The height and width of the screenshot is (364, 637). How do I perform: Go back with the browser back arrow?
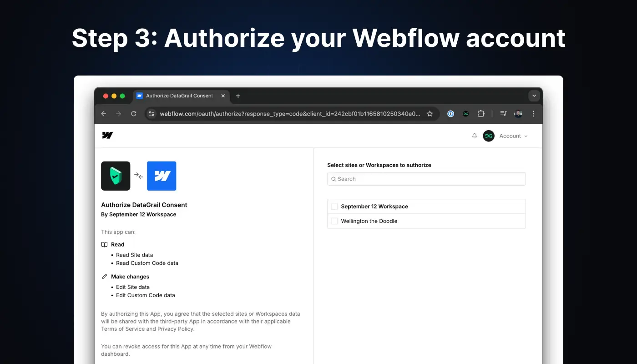pos(104,114)
